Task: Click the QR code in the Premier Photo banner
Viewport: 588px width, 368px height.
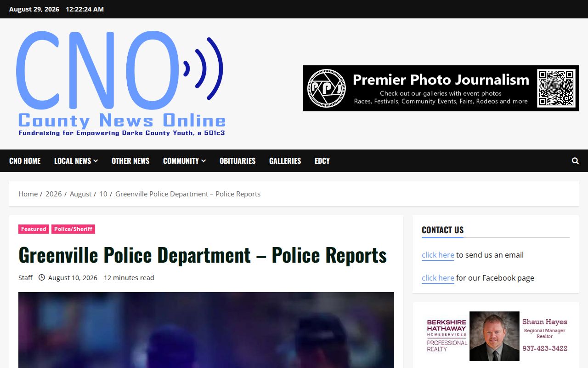Action: point(556,88)
